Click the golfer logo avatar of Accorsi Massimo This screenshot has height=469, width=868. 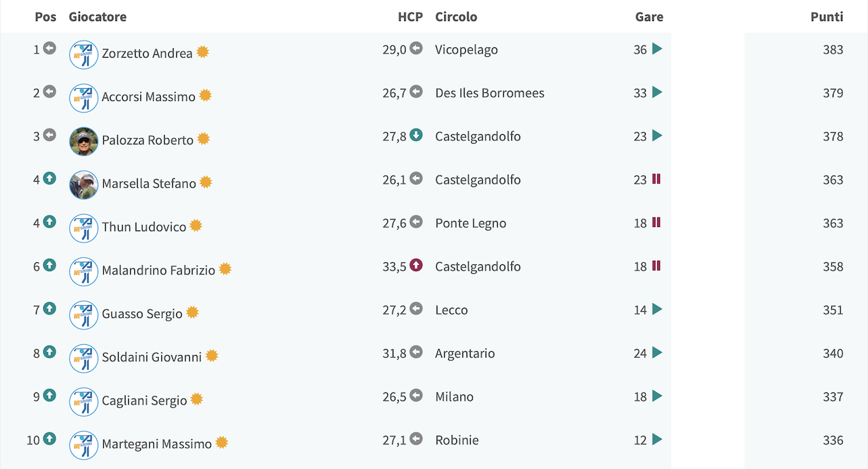(x=83, y=98)
